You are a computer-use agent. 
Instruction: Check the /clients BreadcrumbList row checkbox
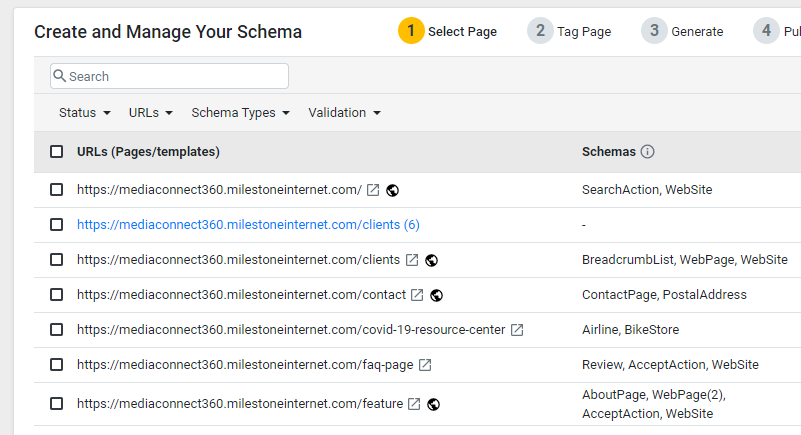pos(57,259)
